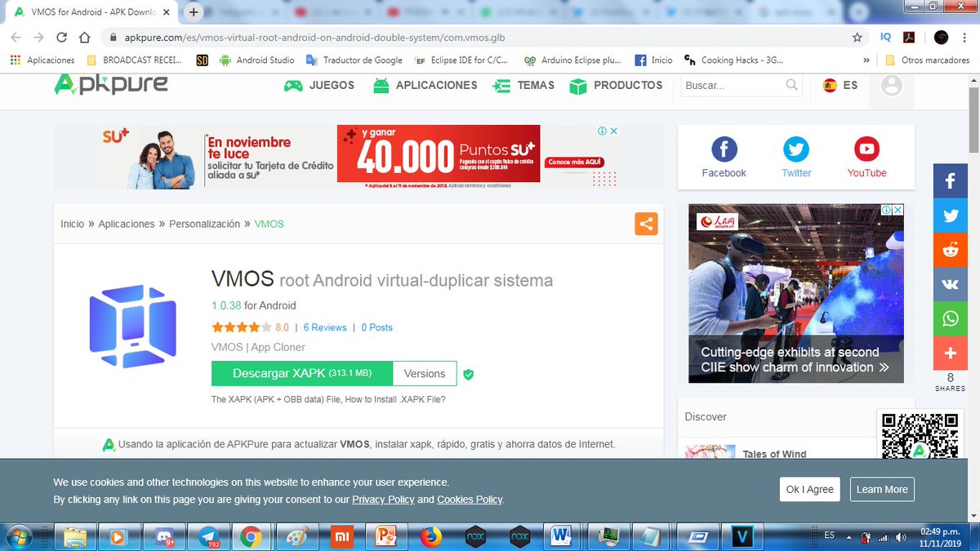
Task: Open the new tab plus button
Action: pyautogui.click(x=194, y=12)
